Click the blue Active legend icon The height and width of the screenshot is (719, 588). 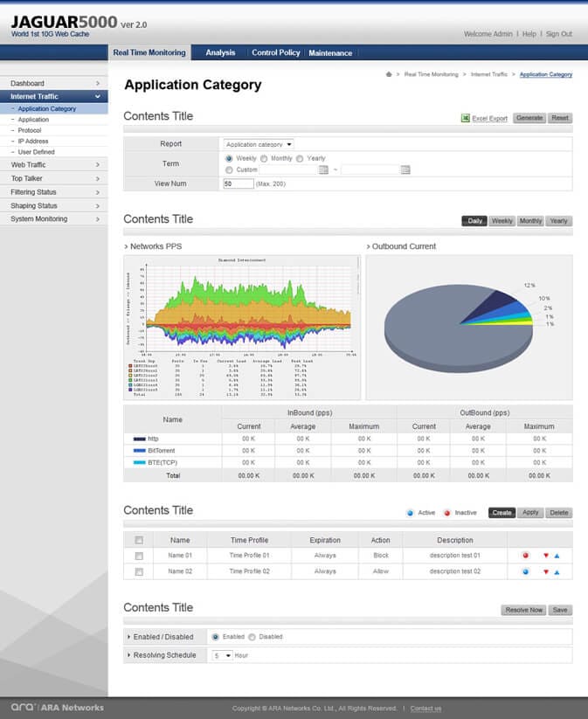coord(410,513)
